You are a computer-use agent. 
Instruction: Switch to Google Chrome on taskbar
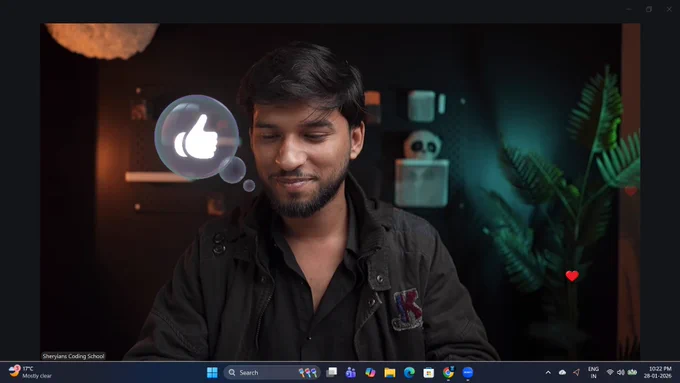(x=448, y=373)
